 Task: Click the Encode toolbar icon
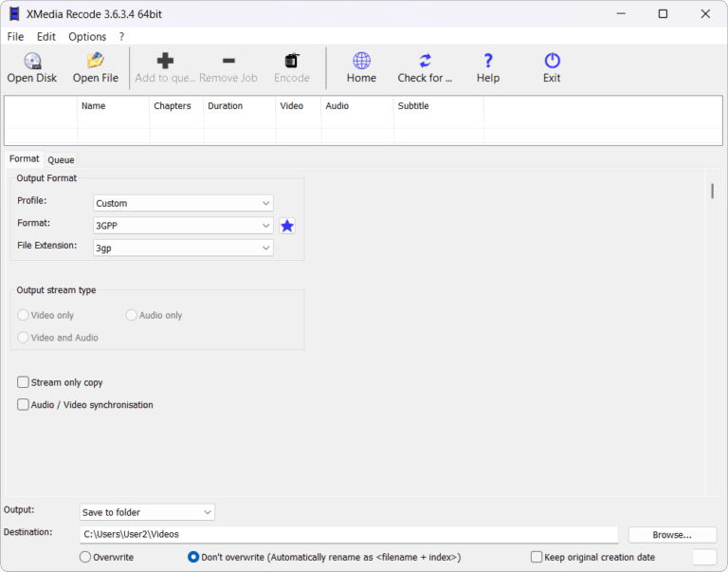pos(292,61)
